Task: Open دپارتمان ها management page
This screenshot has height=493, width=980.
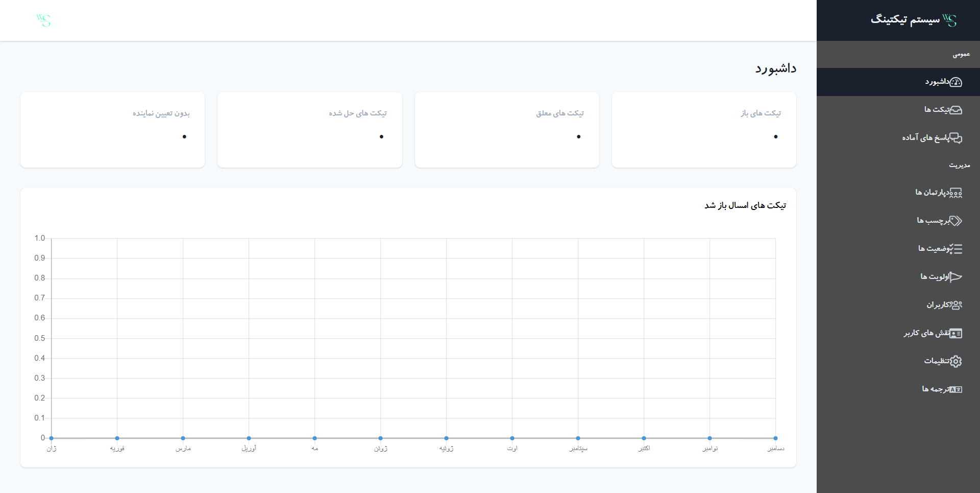Action: pos(898,193)
